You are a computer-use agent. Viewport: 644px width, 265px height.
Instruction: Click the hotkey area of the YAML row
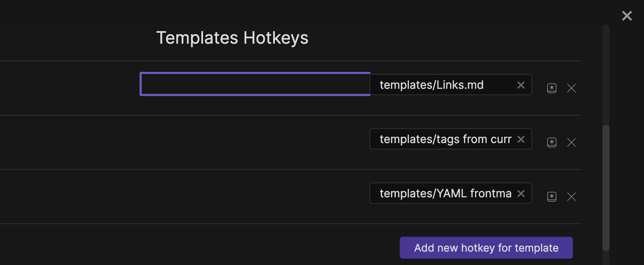(255, 193)
